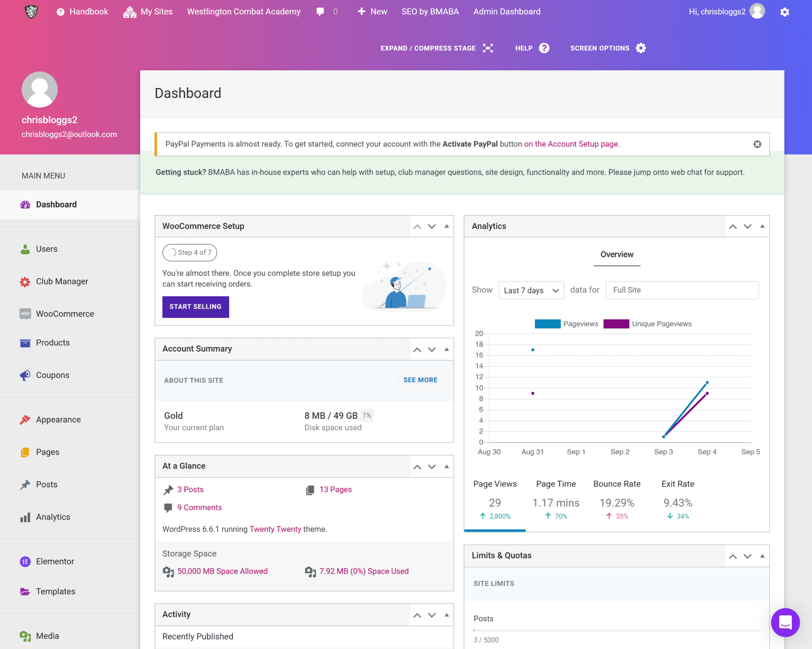
Task: Open Admin Dashboard menu item
Action: [x=506, y=11]
